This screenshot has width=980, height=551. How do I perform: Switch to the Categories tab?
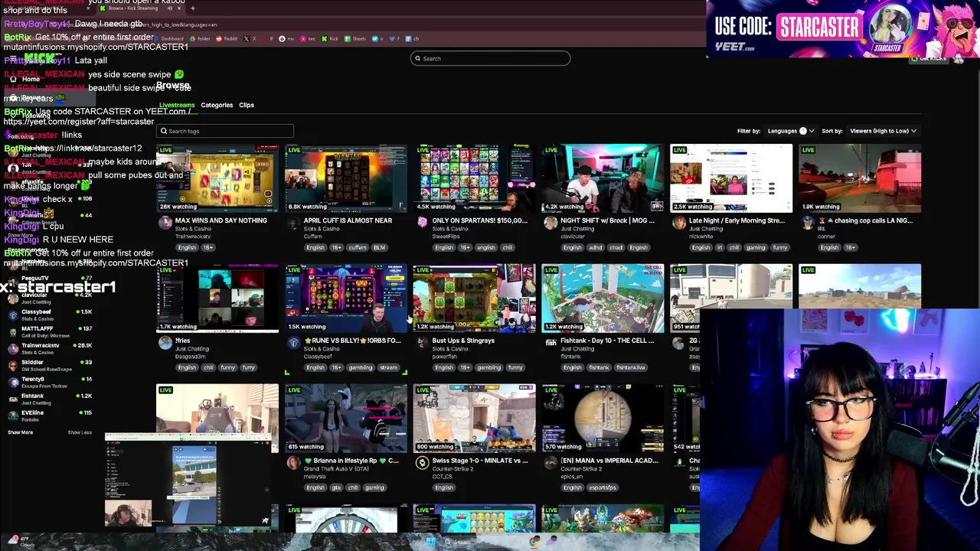pyautogui.click(x=217, y=105)
